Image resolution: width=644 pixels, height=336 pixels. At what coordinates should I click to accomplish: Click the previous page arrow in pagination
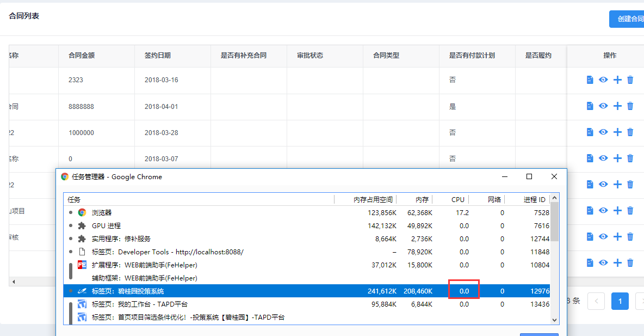(596, 301)
